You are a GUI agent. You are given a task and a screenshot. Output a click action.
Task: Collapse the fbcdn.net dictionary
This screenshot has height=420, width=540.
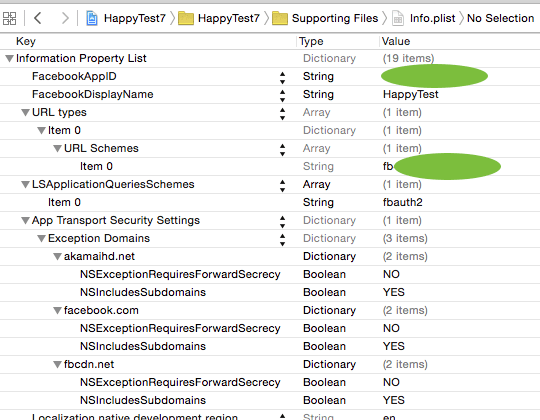57,365
